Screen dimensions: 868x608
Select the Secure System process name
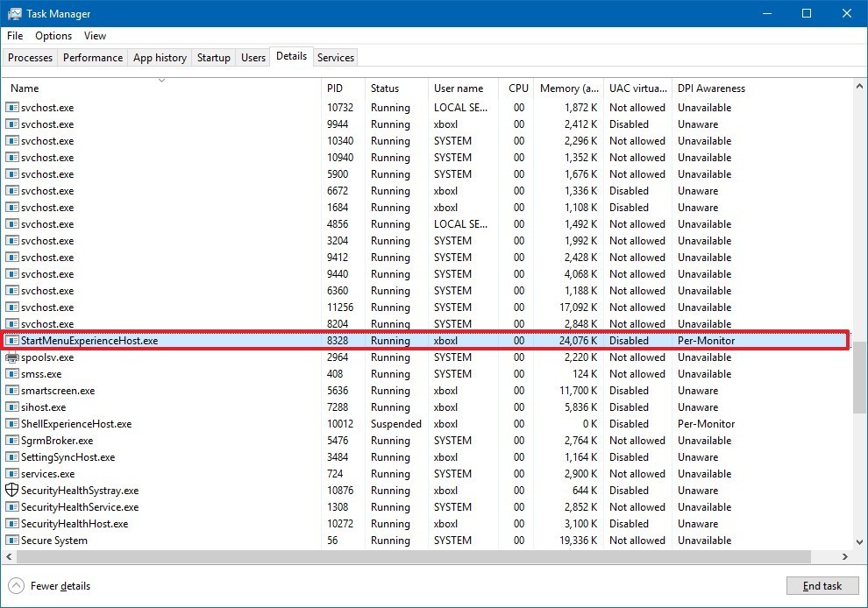(x=54, y=540)
